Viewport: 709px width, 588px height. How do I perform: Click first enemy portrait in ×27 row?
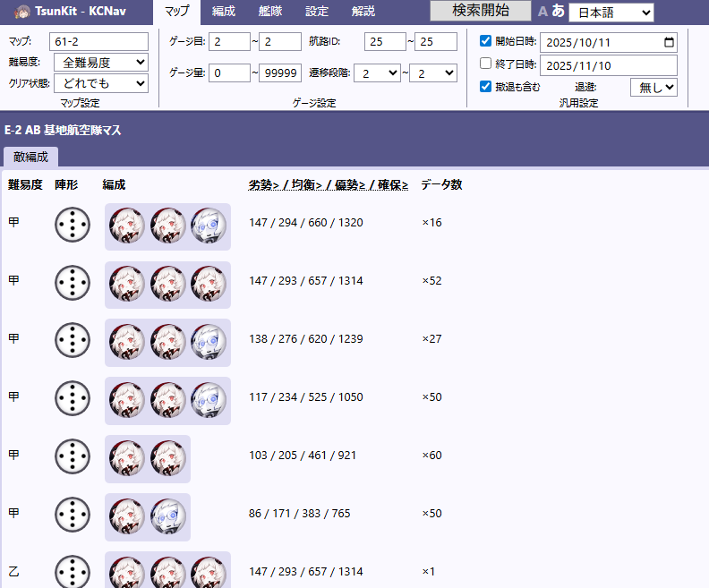[127, 342]
